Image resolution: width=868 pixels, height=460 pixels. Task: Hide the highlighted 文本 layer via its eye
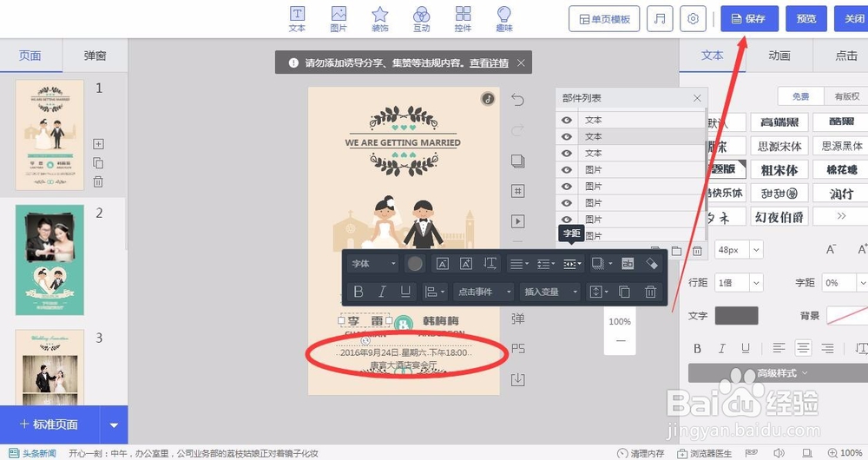566,137
